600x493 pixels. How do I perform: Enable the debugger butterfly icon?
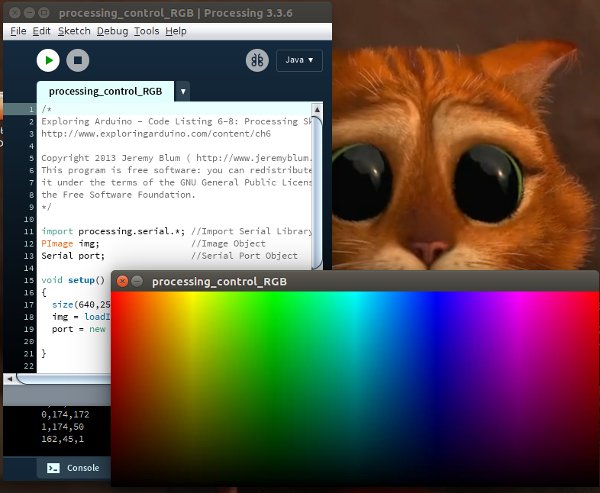[257, 61]
